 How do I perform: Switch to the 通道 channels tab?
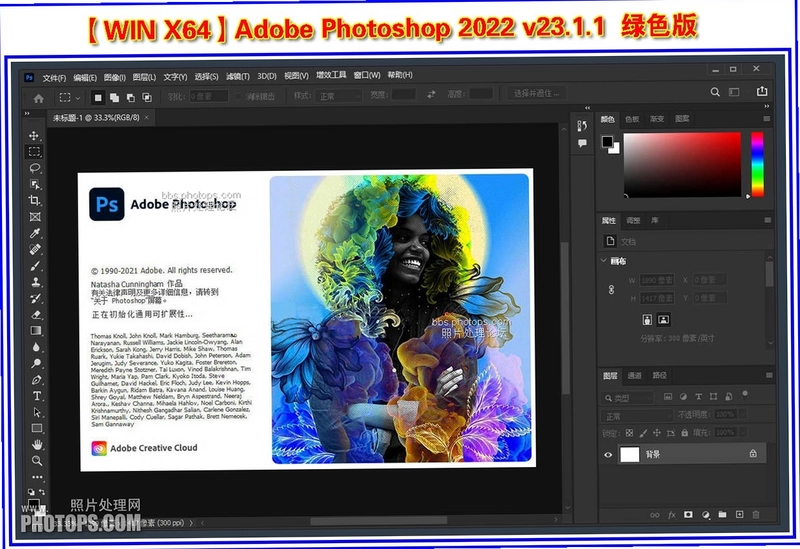(634, 376)
